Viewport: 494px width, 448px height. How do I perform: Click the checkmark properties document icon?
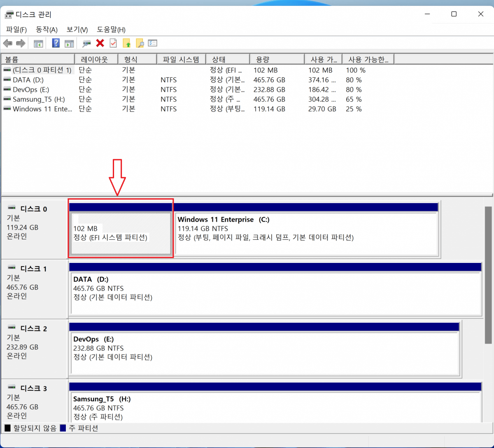click(x=113, y=43)
